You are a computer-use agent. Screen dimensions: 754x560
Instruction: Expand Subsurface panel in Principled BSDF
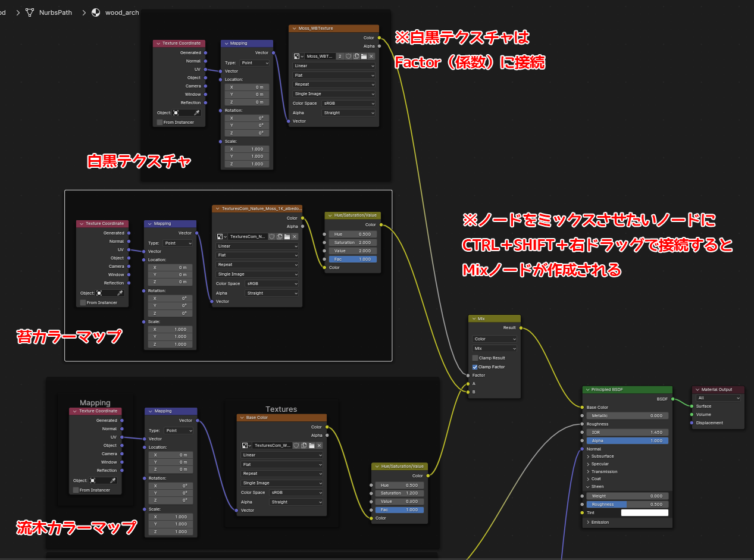[588, 456]
